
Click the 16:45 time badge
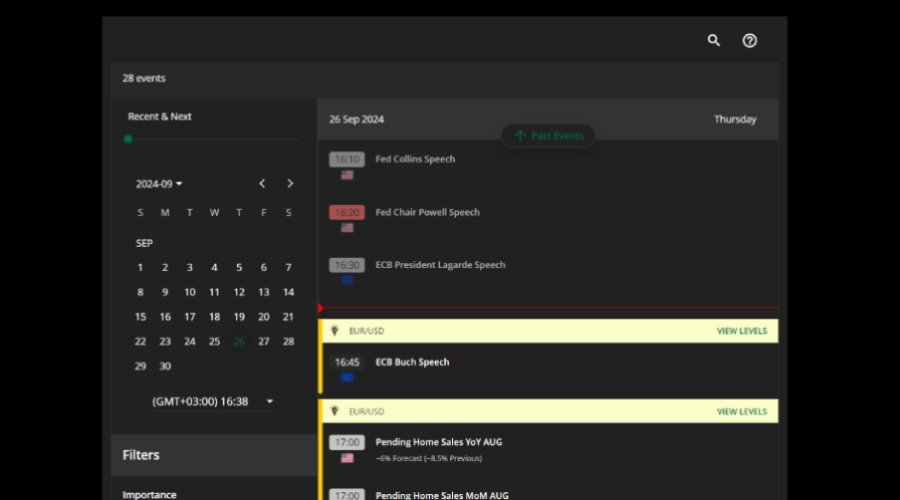point(347,362)
